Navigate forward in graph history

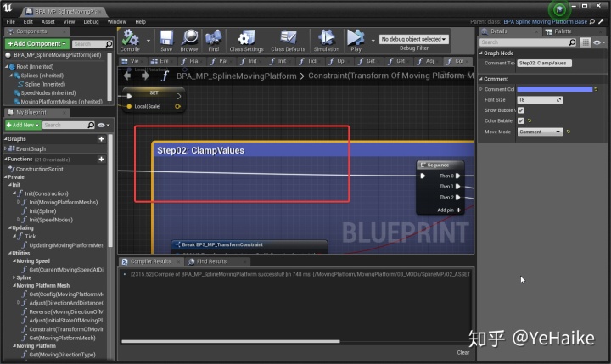point(145,76)
